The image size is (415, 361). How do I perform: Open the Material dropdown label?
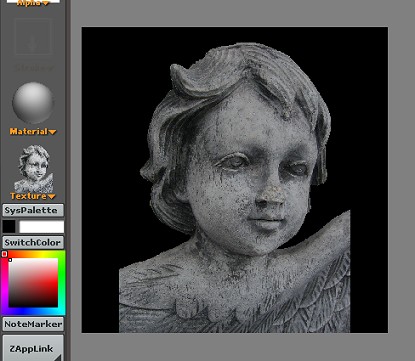coord(33,131)
